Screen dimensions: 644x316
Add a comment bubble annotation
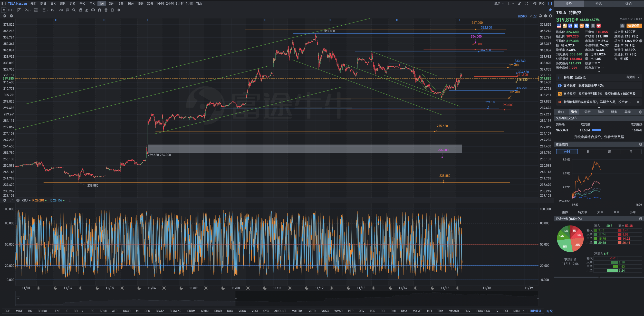click(68, 10)
